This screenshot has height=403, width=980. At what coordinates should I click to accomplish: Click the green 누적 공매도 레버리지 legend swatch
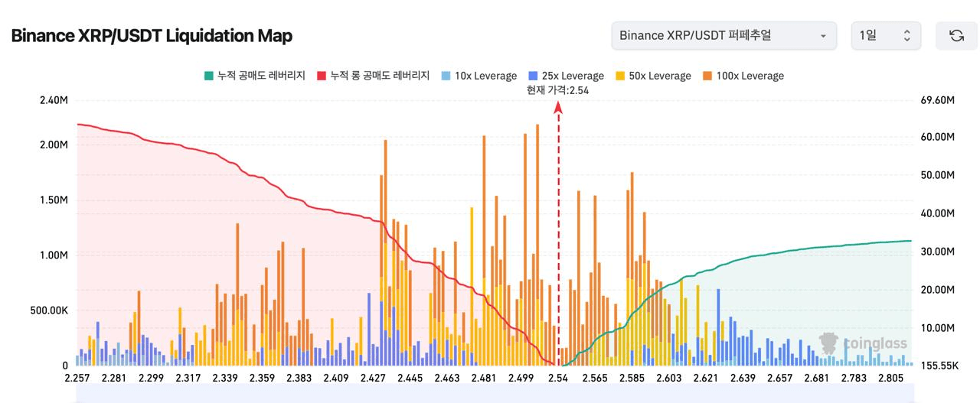(x=208, y=76)
